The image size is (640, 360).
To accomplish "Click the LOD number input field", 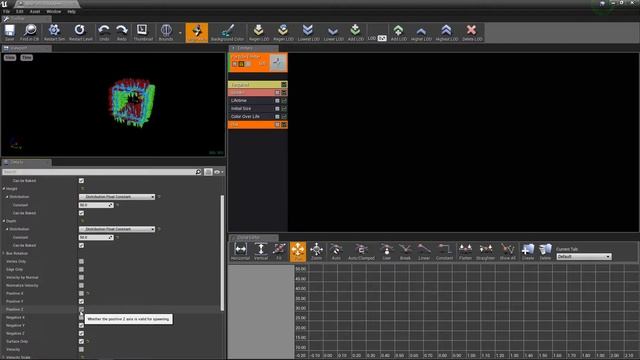I will coord(382,38).
